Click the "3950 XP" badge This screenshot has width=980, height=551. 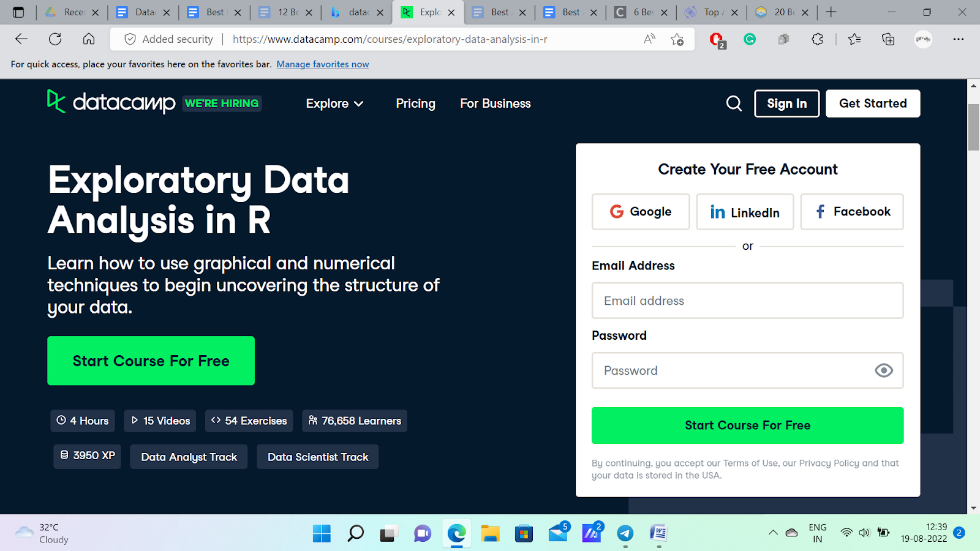(88, 456)
